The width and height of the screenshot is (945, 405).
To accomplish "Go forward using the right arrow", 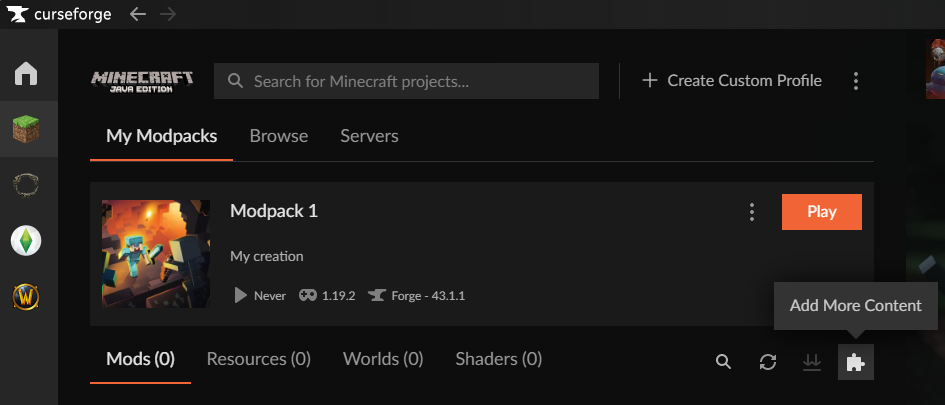I will click(x=168, y=14).
